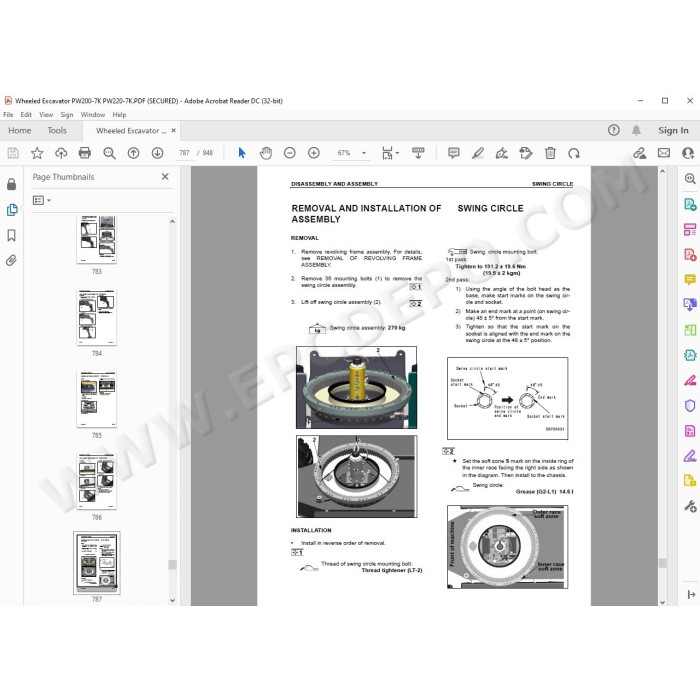
Task: Send the file by email envelope icon
Action: pos(664,153)
